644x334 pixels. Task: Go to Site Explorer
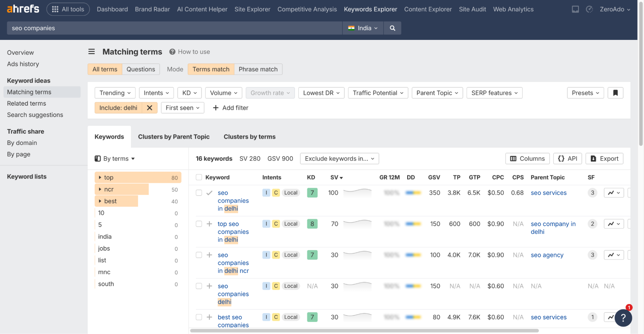pos(252,9)
